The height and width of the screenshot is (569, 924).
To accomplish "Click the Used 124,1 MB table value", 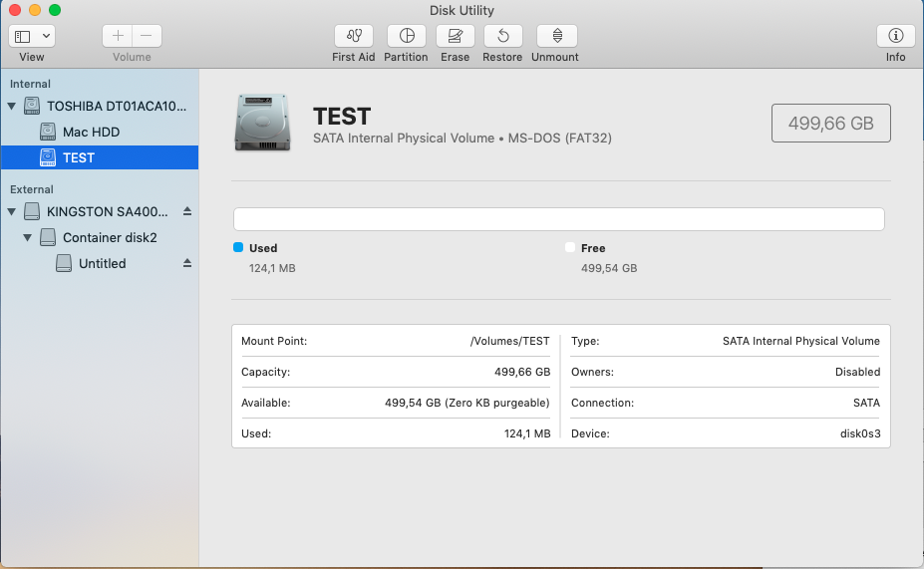I will tap(527, 433).
